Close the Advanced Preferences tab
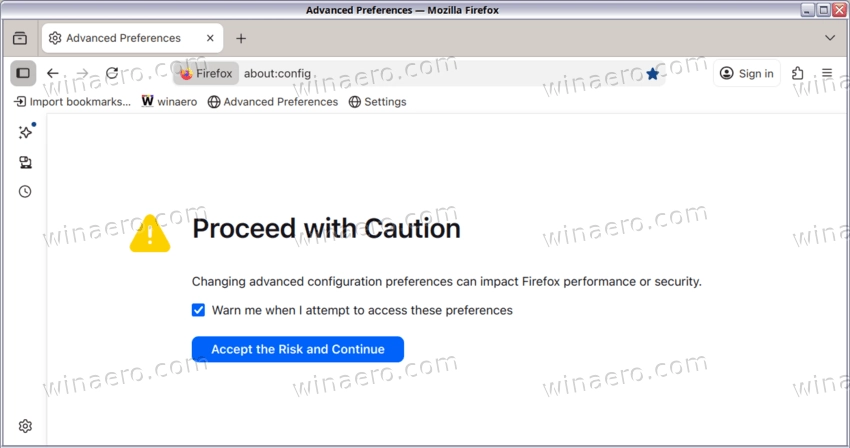850x448 pixels. (210, 38)
